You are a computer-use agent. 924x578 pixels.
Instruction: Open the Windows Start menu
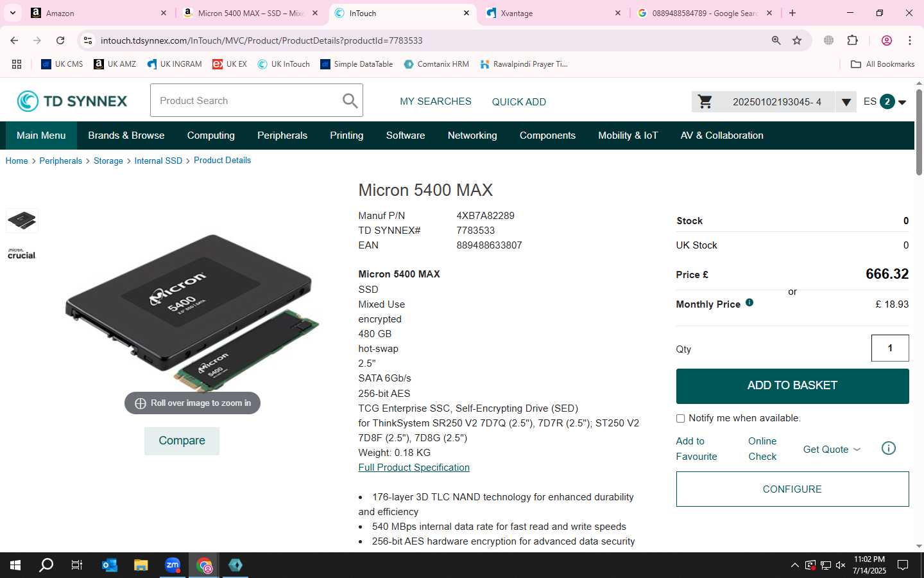click(x=15, y=565)
